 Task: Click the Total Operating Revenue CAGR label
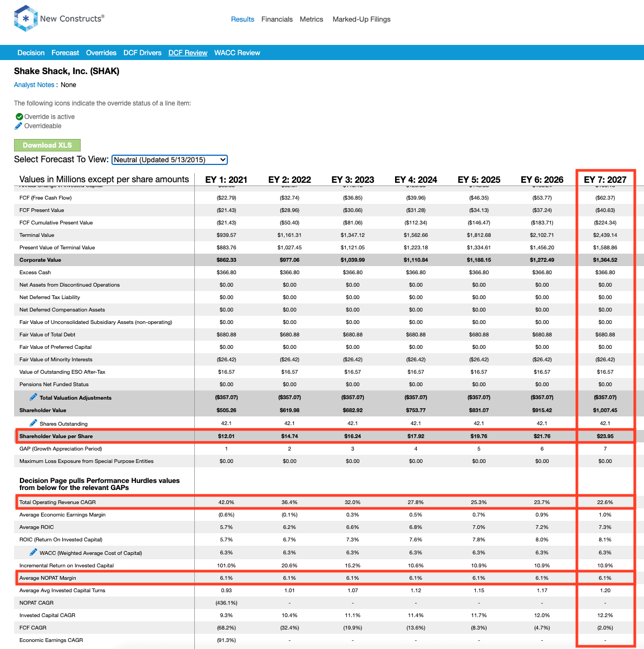click(57, 502)
